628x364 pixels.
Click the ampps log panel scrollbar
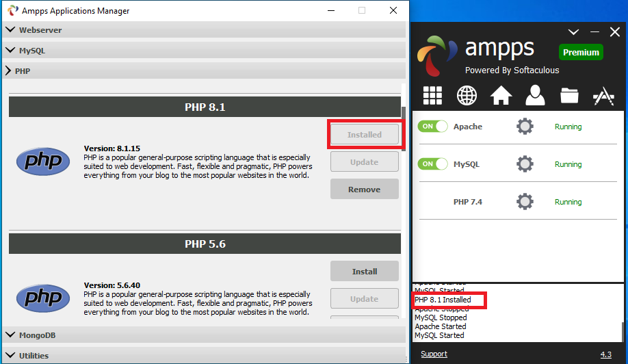(x=623, y=330)
